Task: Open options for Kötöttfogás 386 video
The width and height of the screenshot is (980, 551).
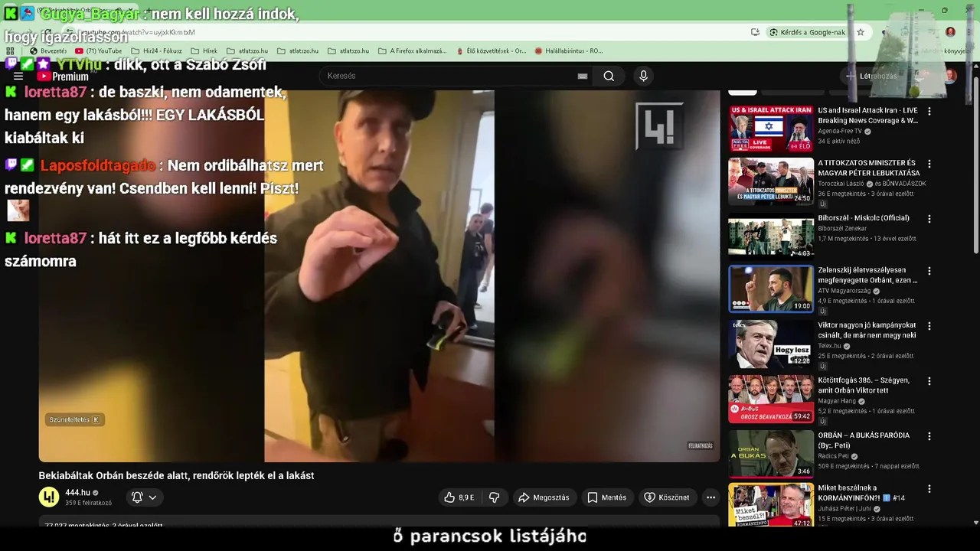Action: coord(929,381)
